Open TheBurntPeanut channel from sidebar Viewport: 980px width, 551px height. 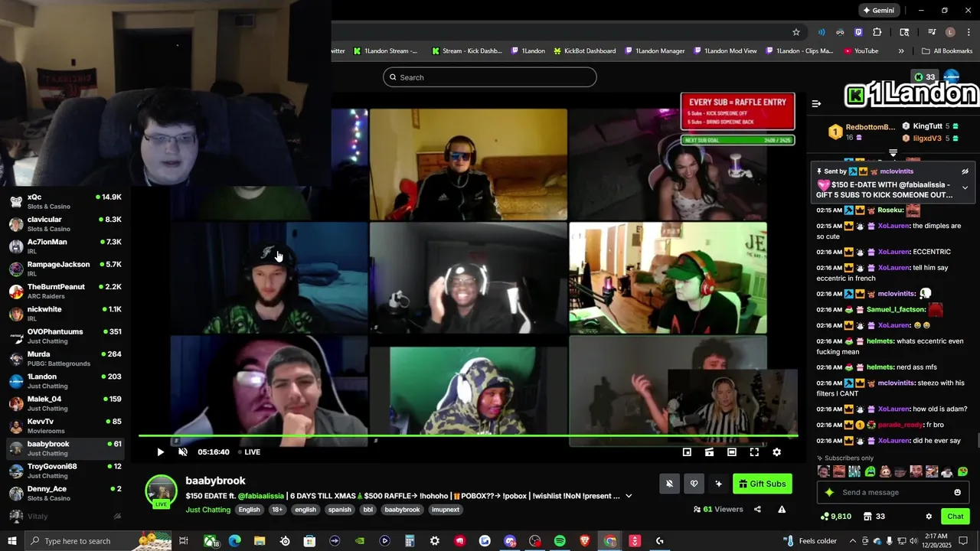pos(65,291)
